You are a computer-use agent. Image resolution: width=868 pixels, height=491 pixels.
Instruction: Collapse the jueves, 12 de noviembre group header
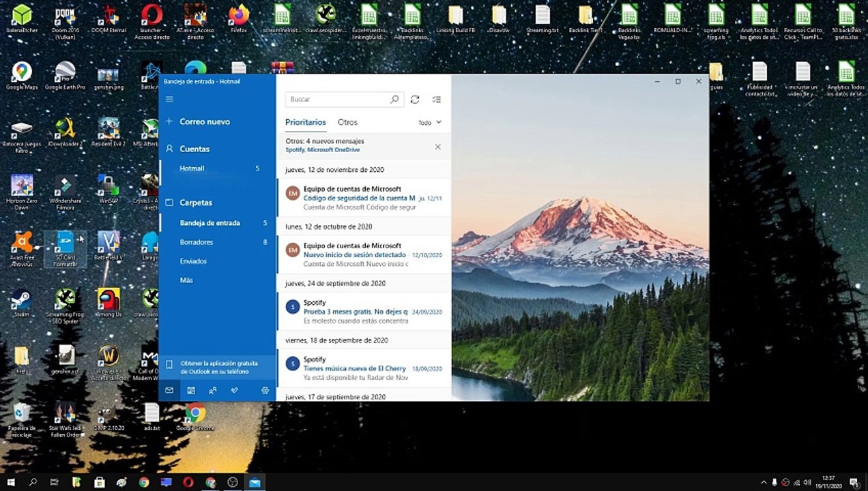(x=364, y=169)
